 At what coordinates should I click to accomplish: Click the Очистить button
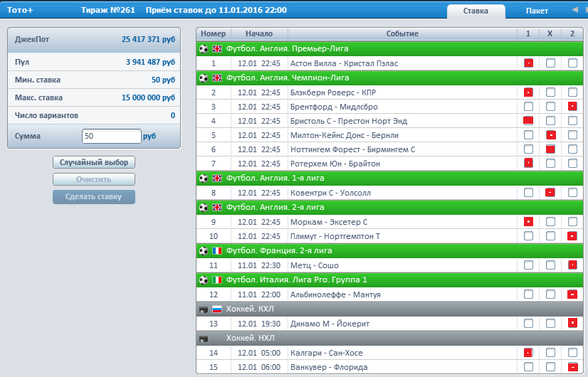tap(94, 179)
